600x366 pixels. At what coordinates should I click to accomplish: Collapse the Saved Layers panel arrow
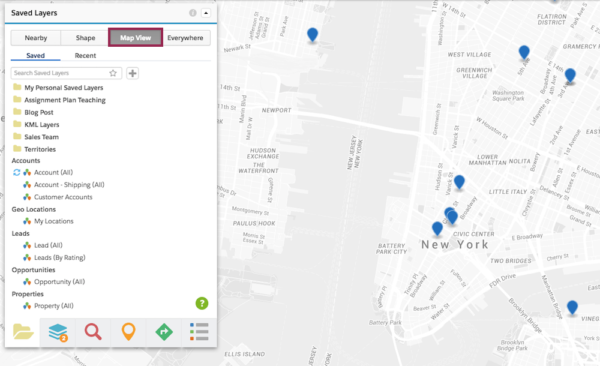point(206,13)
